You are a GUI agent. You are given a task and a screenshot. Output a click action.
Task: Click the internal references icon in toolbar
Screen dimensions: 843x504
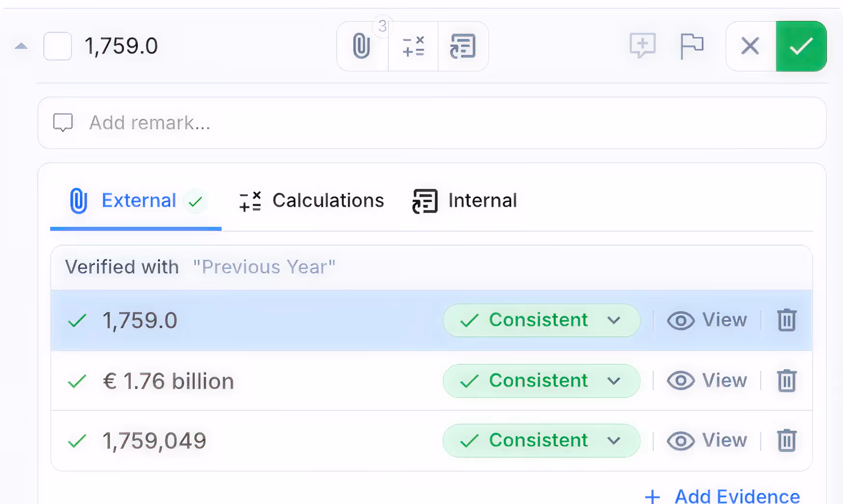(x=463, y=46)
